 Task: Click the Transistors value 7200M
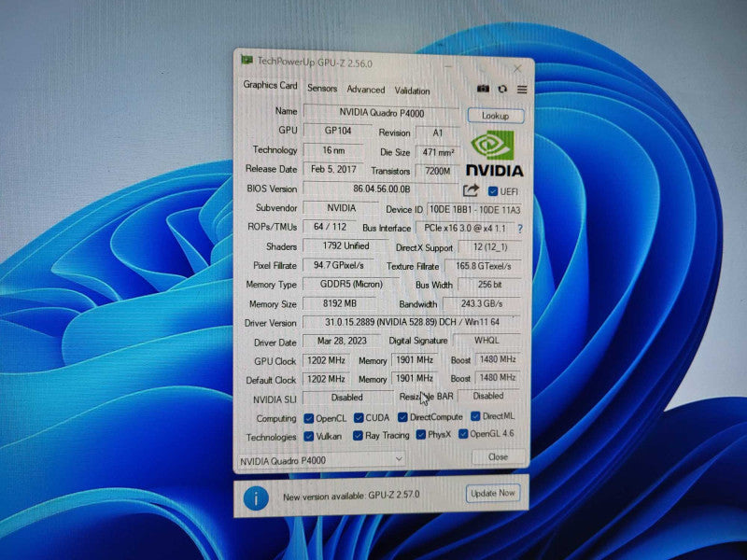tap(437, 171)
